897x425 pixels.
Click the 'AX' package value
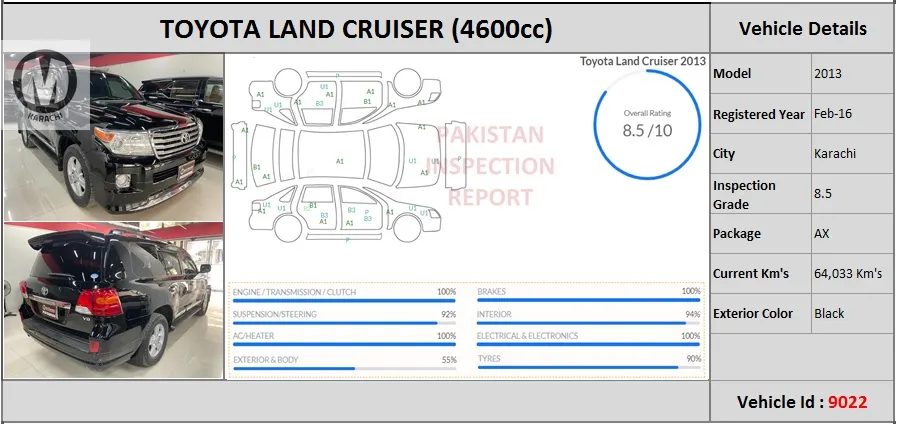(821, 233)
